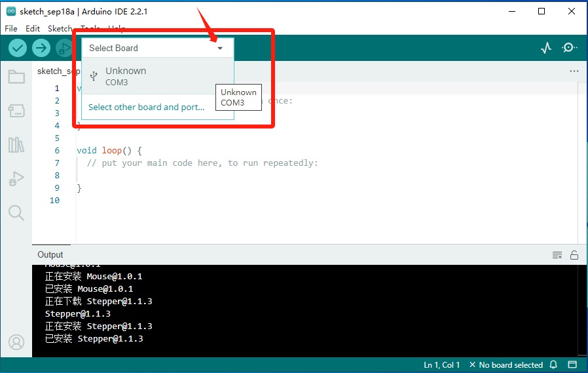The image size is (588, 373).
Task: Click 已安装 Mouse@1.0.1 output line
Action: (89, 289)
